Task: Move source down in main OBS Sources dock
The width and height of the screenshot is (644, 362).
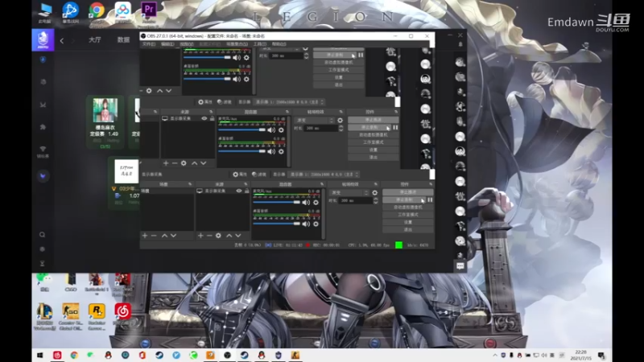Action: click(x=238, y=236)
